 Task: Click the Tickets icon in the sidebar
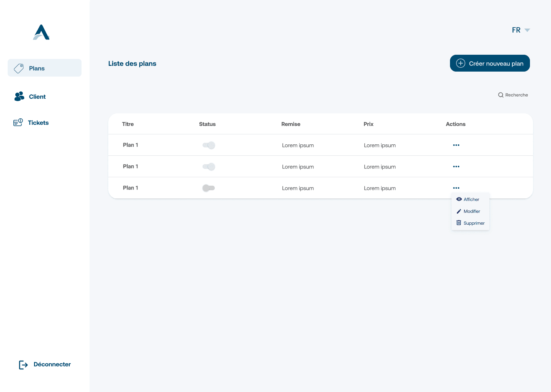[x=18, y=122]
